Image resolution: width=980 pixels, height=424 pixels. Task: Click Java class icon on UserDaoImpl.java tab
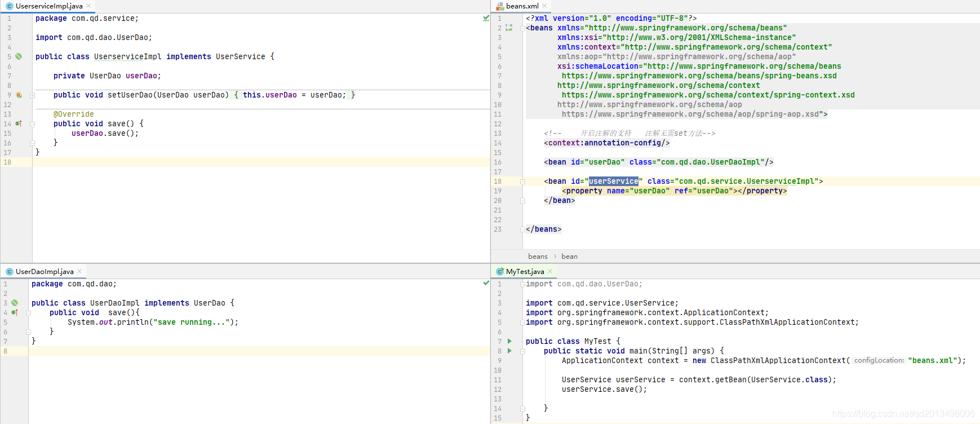tap(10, 272)
